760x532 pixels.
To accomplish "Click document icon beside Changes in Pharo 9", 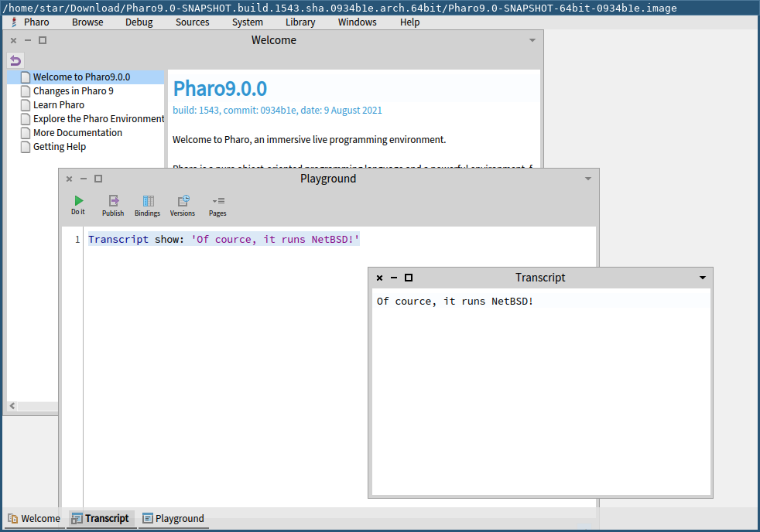I will pos(26,91).
